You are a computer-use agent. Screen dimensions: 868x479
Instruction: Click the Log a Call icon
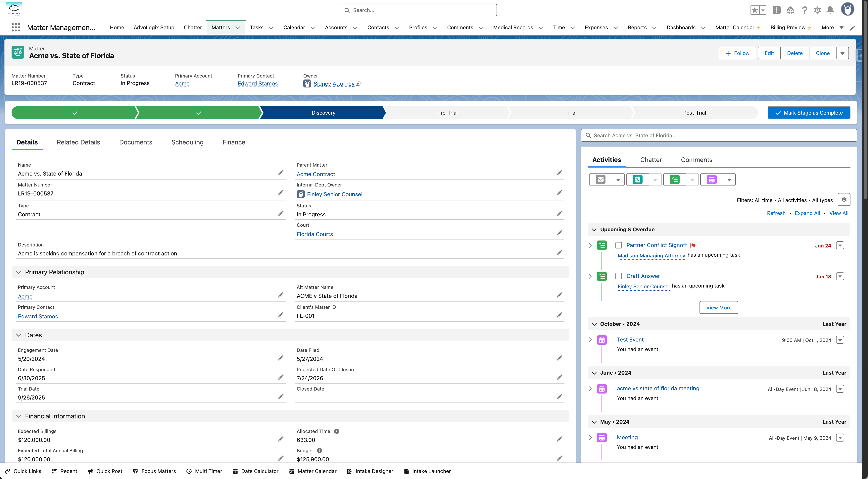[638, 180]
